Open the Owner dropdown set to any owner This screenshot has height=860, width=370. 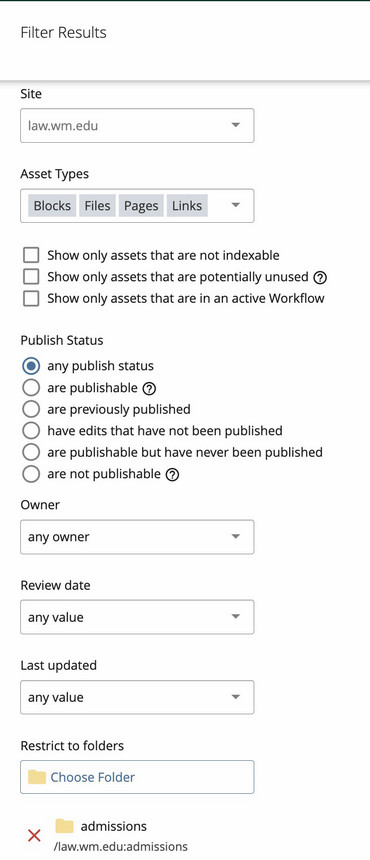tap(137, 537)
